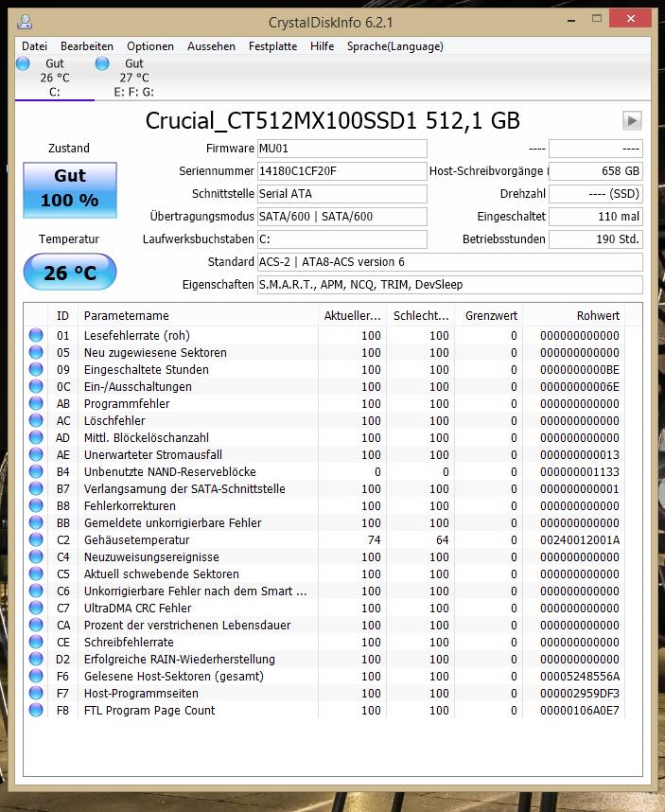Click status orb for Verlangsamung der SATA-Schnittstelle

click(x=36, y=488)
